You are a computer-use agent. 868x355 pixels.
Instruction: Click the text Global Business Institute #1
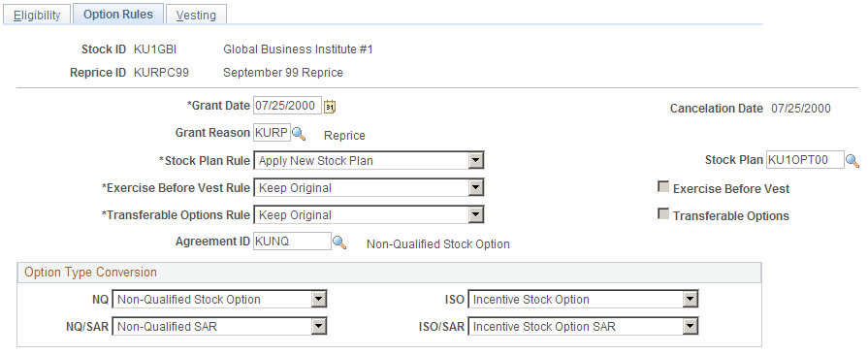coord(298,49)
